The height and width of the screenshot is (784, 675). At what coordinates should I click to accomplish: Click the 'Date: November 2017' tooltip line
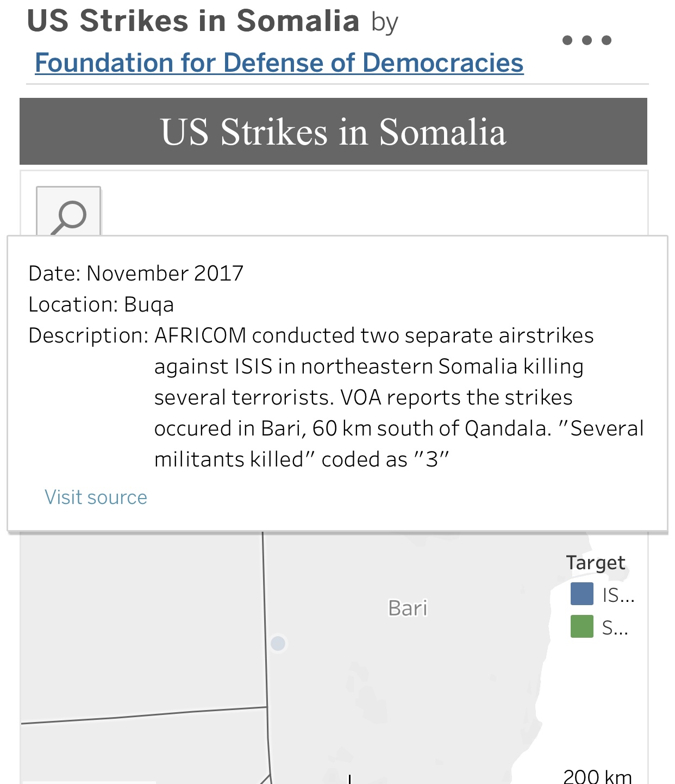136,273
